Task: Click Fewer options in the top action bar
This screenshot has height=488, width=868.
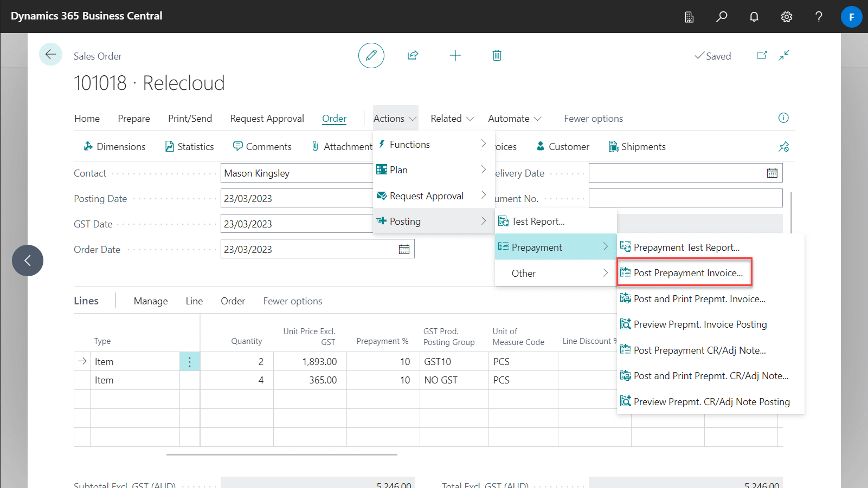Action: (593, 118)
